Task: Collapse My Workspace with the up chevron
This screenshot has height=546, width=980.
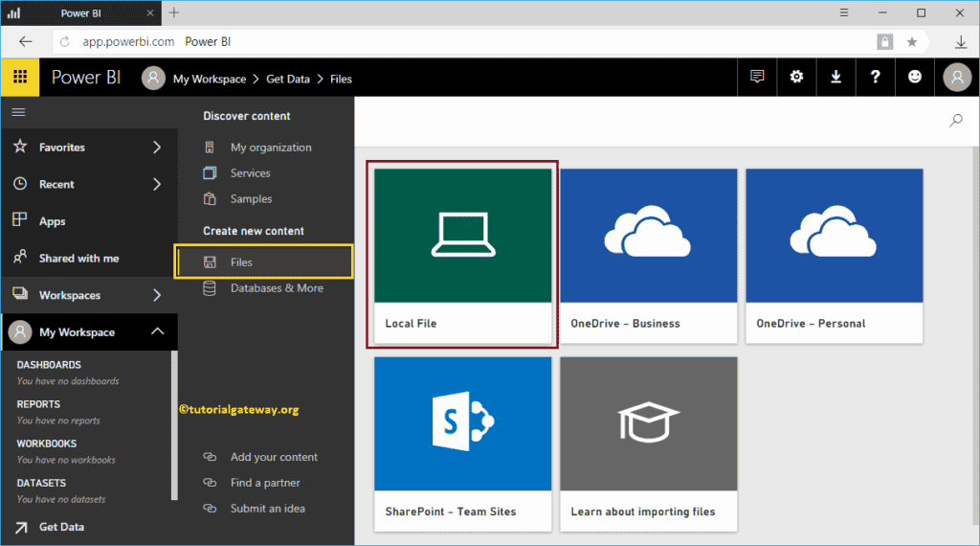Action: tap(158, 330)
